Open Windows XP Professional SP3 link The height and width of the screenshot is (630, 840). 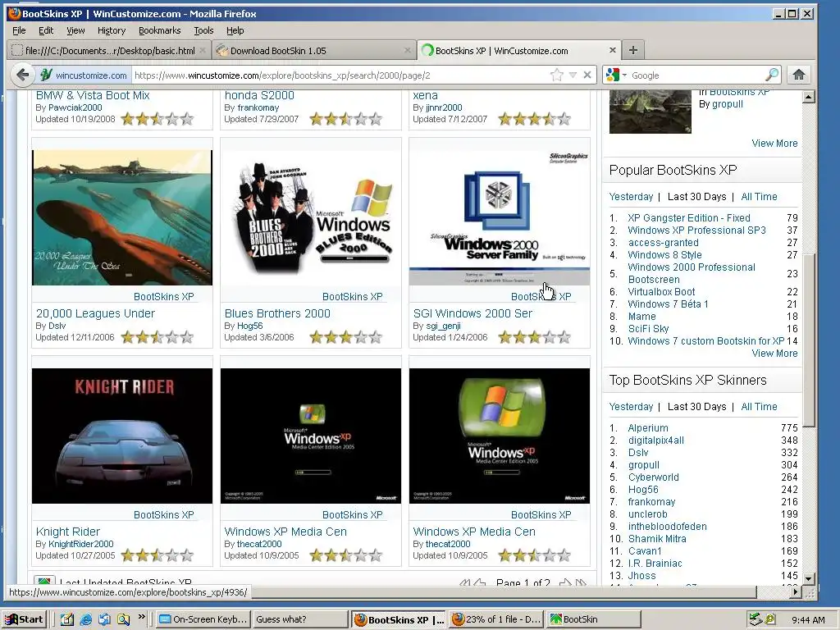coord(697,231)
